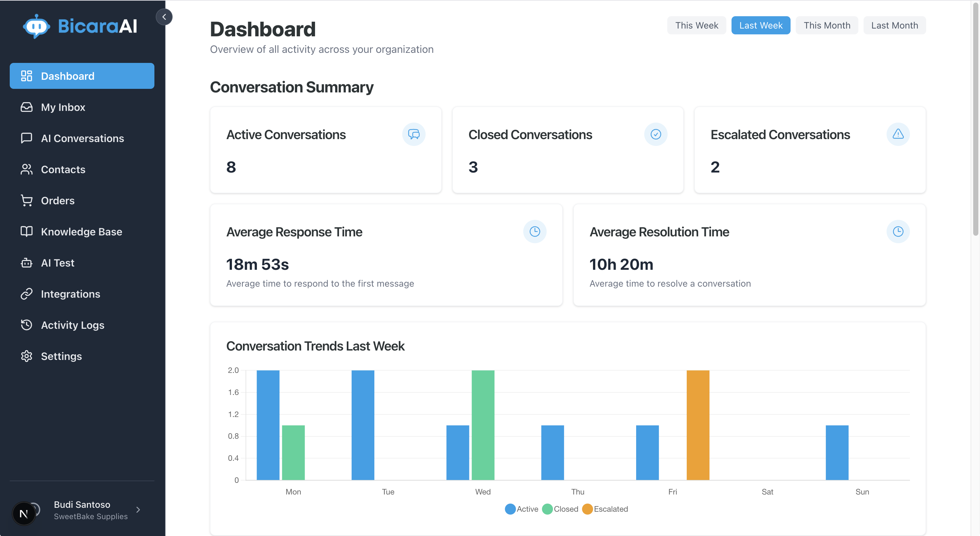Open the Orders shopping cart icon

pyautogui.click(x=26, y=200)
